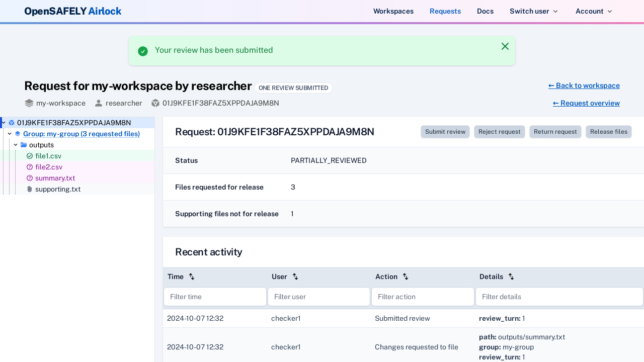Sort the activity table by User
644x362 pixels.
tap(295, 277)
